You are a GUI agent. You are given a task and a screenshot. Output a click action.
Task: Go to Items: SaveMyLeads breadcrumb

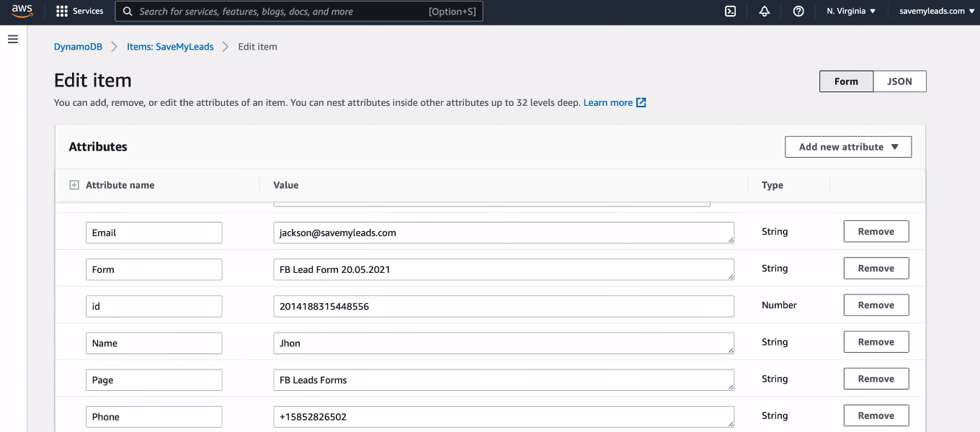[170, 47]
